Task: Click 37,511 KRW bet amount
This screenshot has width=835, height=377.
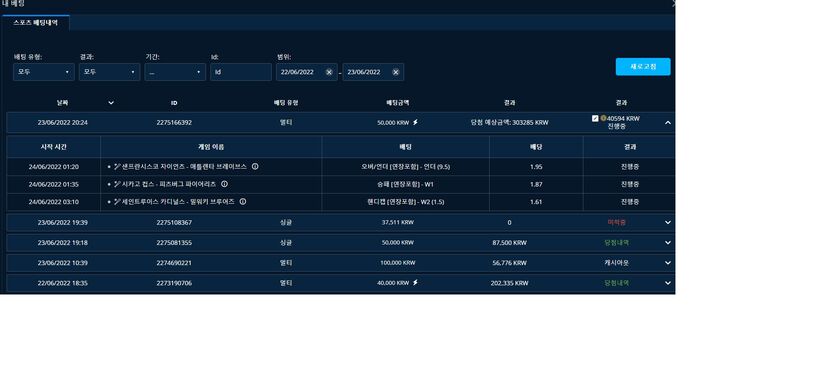Action: (398, 223)
